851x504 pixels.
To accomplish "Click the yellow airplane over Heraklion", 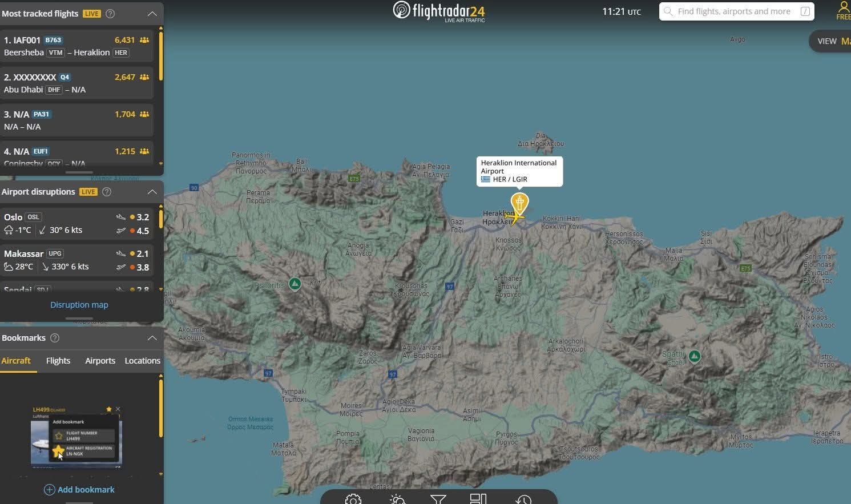I will [515, 218].
